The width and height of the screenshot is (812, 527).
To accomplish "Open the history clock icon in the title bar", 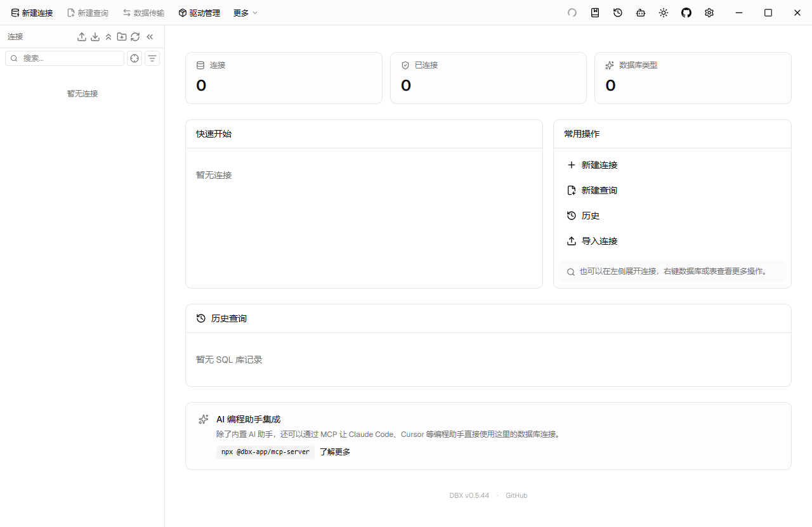I will click(618, 13).
